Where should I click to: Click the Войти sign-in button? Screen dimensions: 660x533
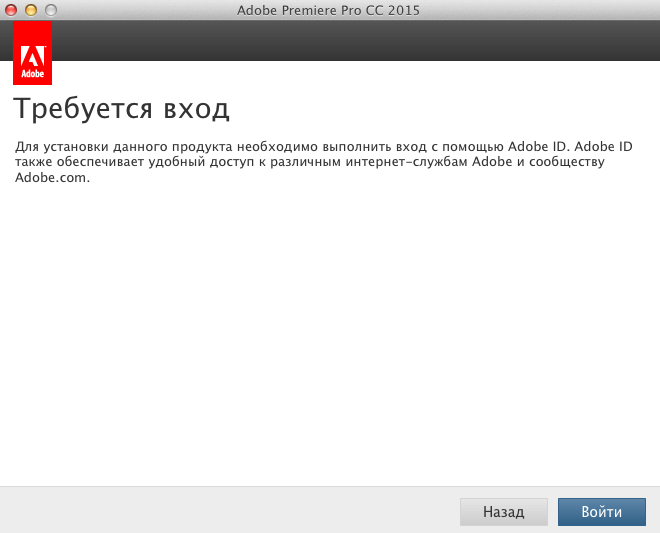[601, 512]
